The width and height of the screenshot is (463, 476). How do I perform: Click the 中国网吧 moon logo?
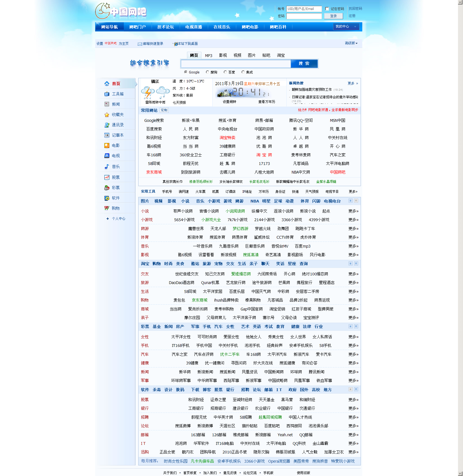(120, 11)
